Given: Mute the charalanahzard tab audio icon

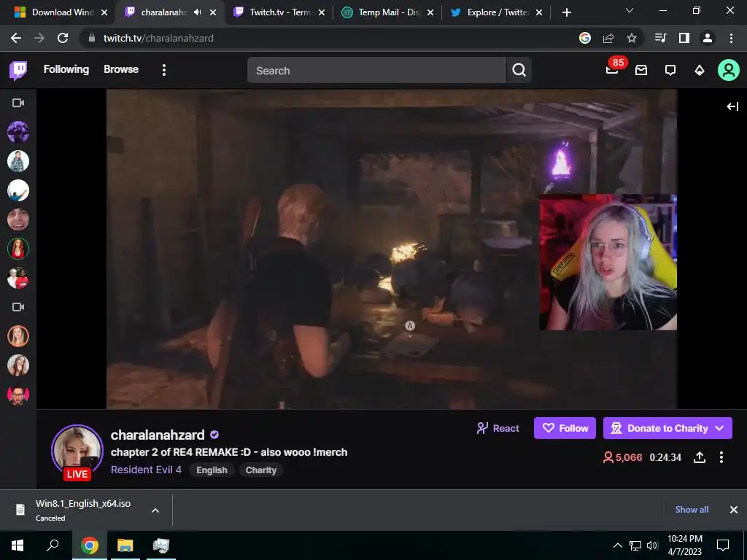Looking at the screenshot, I should tap(197, 12).
